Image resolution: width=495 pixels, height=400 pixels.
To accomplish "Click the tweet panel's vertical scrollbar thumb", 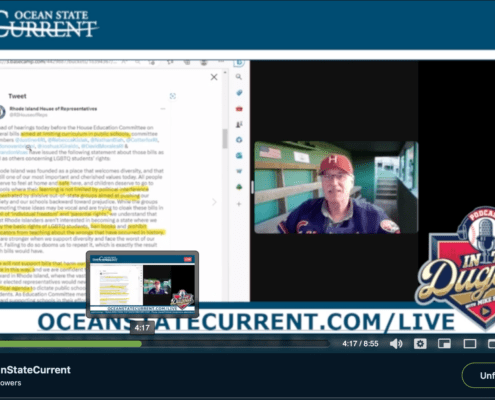I will [x=225, y=138].
